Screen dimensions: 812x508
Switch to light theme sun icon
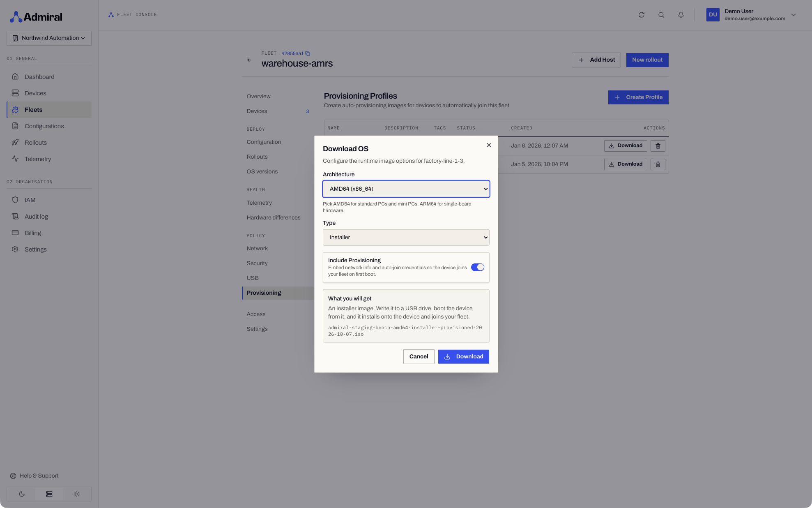[77, 494]
